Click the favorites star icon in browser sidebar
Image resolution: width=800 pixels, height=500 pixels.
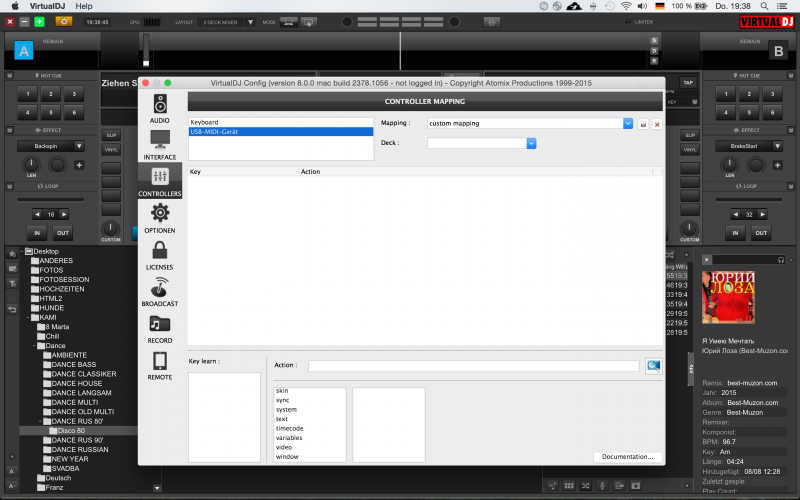[x=12, y=254]
